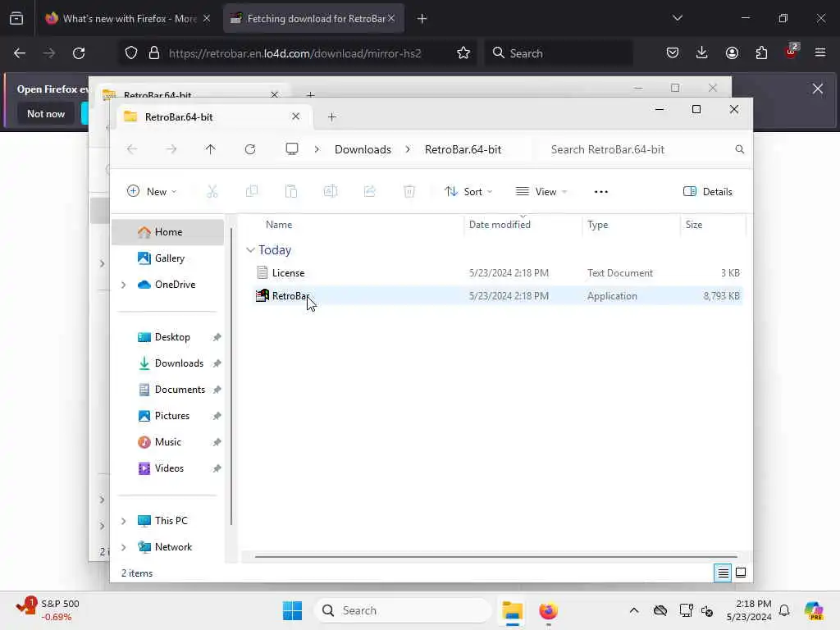Sort by the Size column header
The width and height of the screenshot is (840, 630).
pyautogui.click(x=694, y=225)
